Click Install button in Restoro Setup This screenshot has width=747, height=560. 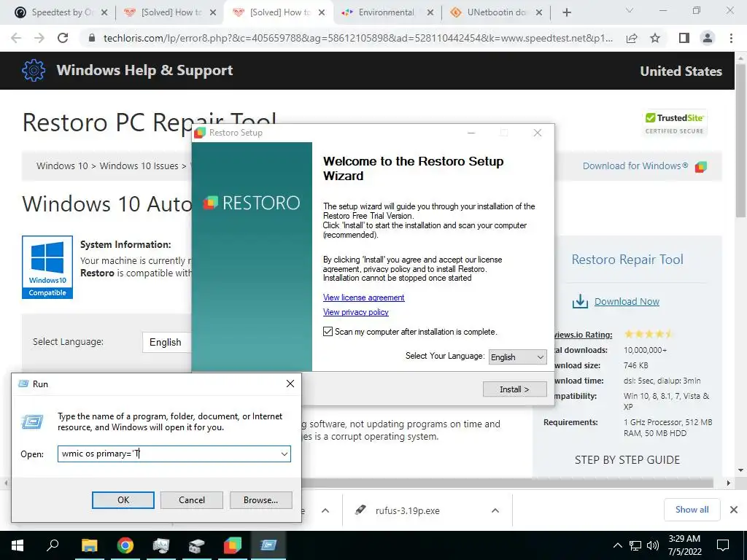pos(514,389)
